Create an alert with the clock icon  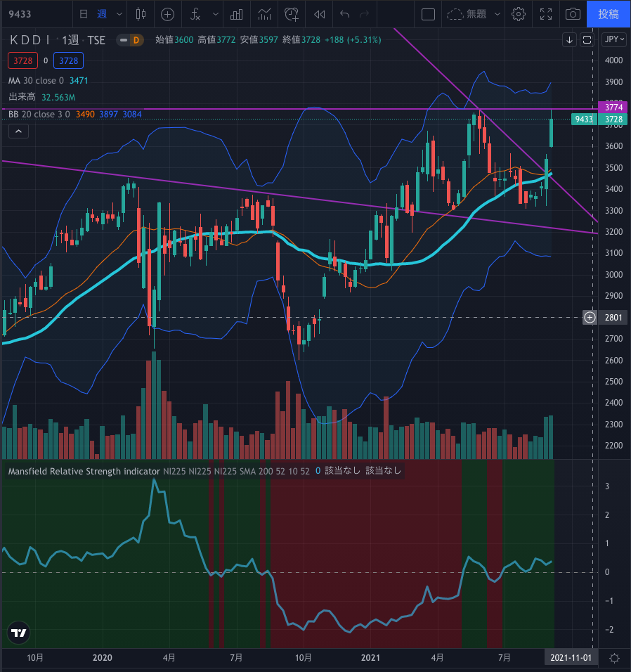tap(292, 14)
